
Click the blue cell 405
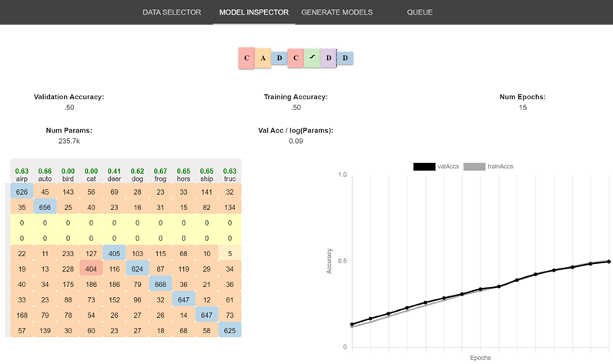(x=114, y=253)
